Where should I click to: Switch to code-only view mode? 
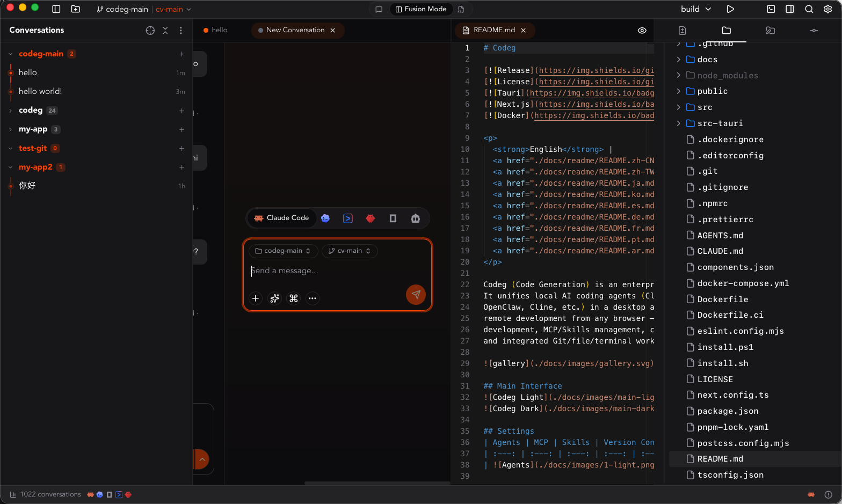pyautogui.click(x=461, y=9)
